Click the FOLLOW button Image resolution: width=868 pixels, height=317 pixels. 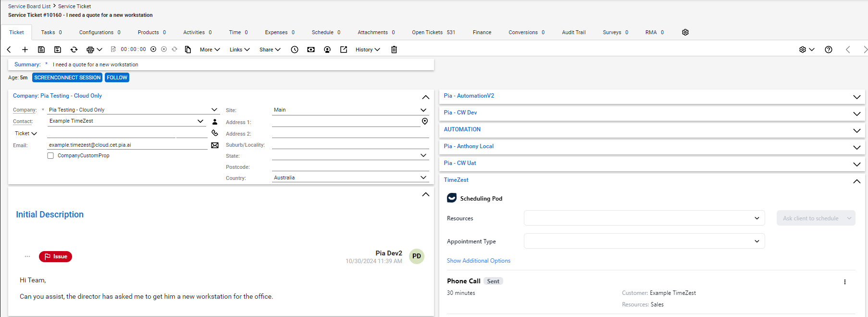pyautogui.click(x=117, y=77)
